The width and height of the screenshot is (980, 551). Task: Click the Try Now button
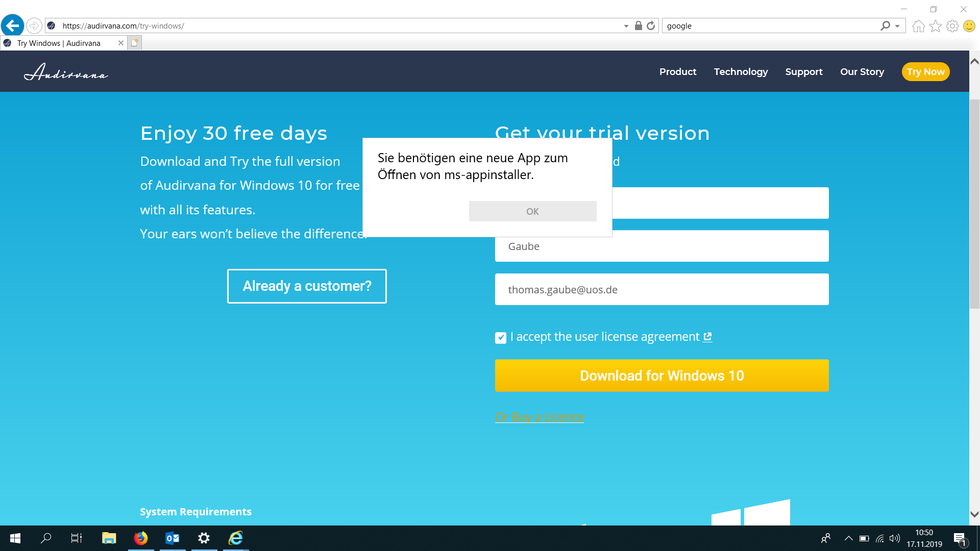point(925,71)
